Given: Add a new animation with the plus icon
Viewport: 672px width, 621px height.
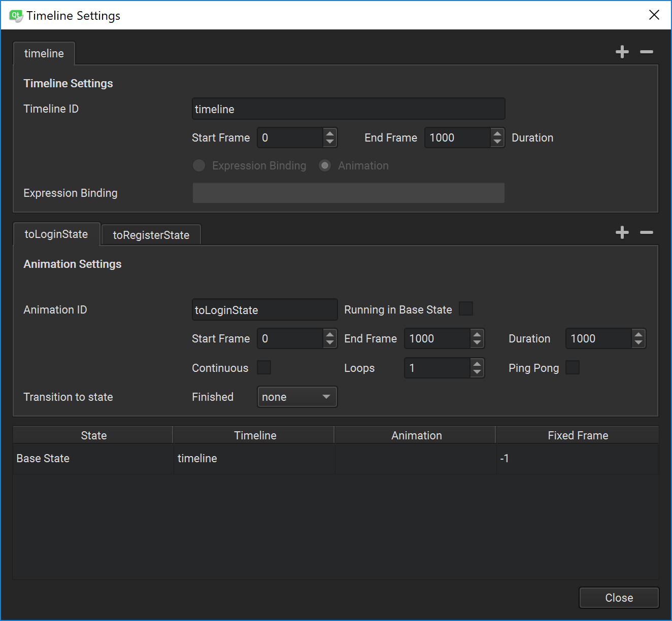Looking at the screenshot, I should click(x=622, y=232).
